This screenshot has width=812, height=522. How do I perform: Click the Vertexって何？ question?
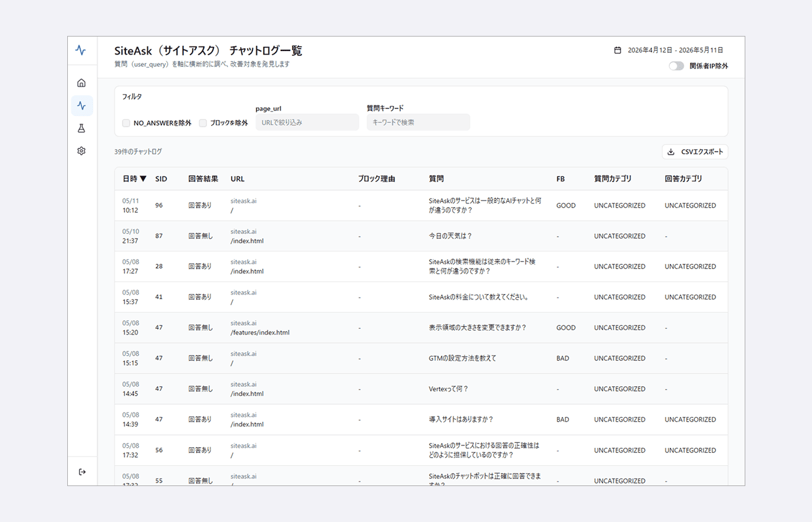[x=448, y=389]
